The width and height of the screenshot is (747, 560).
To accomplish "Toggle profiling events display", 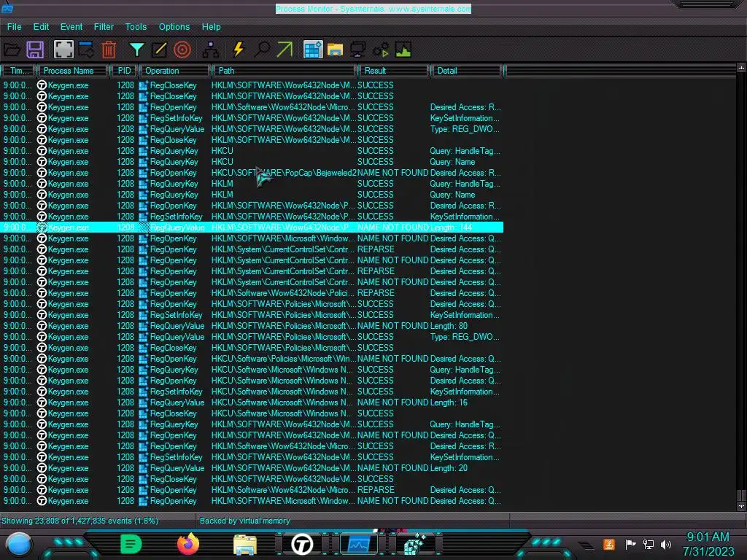I will pyautogui.click(x=403, y=50).
